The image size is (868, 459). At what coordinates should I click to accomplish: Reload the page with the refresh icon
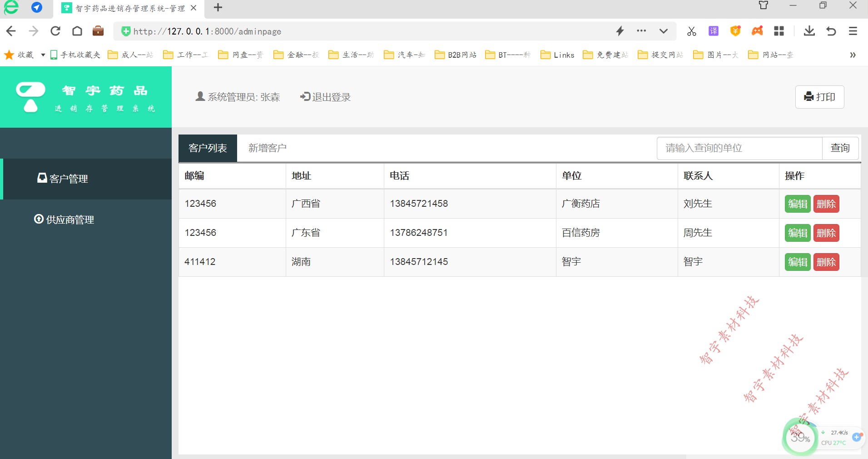55,31
